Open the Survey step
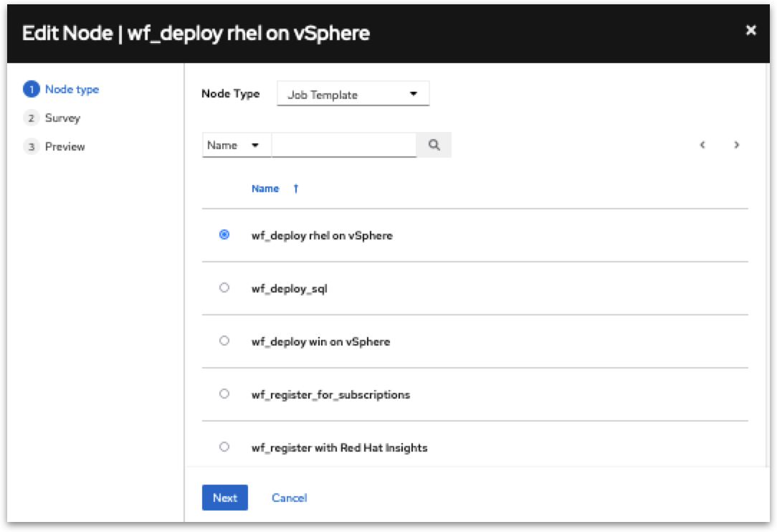Viewport: 777px width, 532px height. click(x=62, y=118)
